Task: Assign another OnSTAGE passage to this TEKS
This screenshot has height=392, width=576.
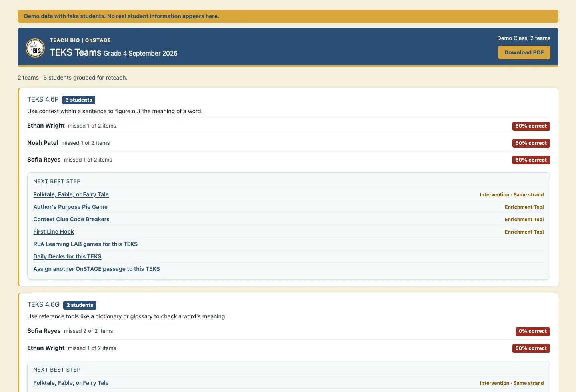Action: point(96,269)
